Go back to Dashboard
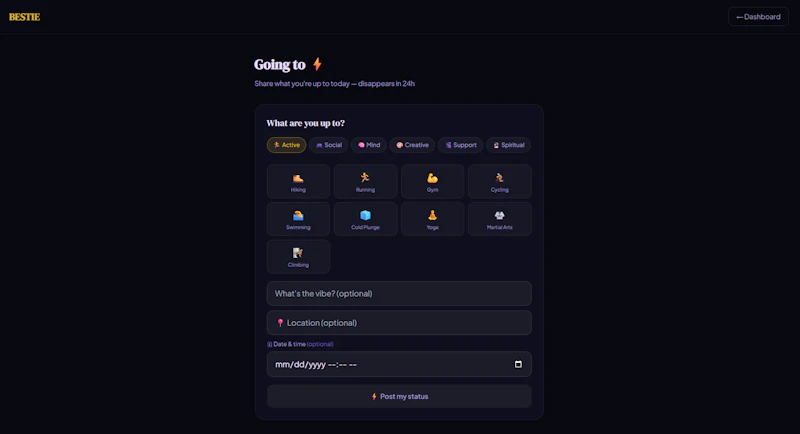The image size is (800, 434). tap(758, 17)
